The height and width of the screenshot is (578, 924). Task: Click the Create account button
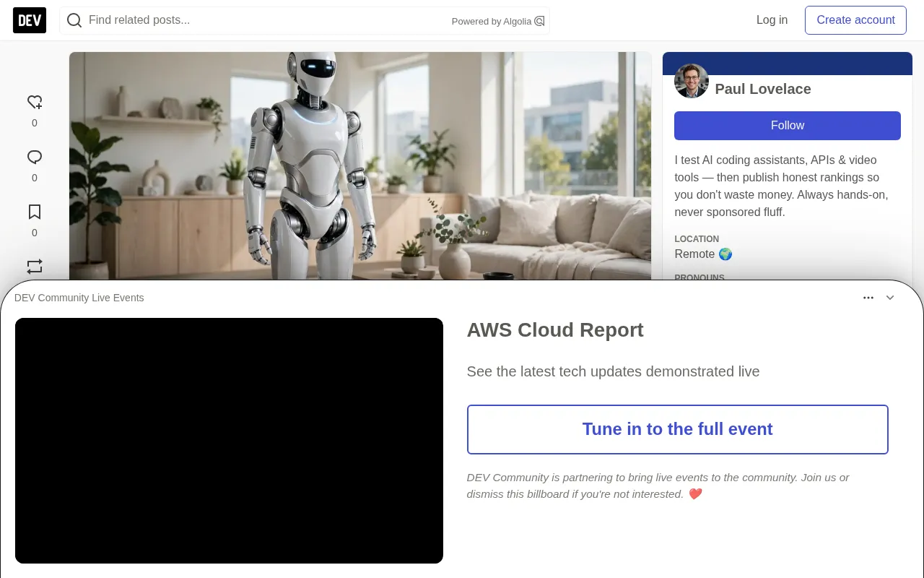coord(855,20)
